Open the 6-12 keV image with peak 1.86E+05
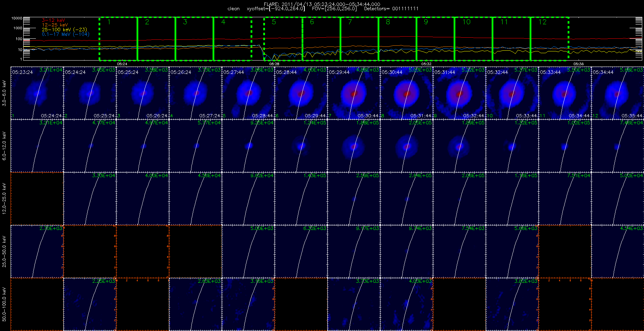Viewport: 644px width, 331px height. (354, 146)
